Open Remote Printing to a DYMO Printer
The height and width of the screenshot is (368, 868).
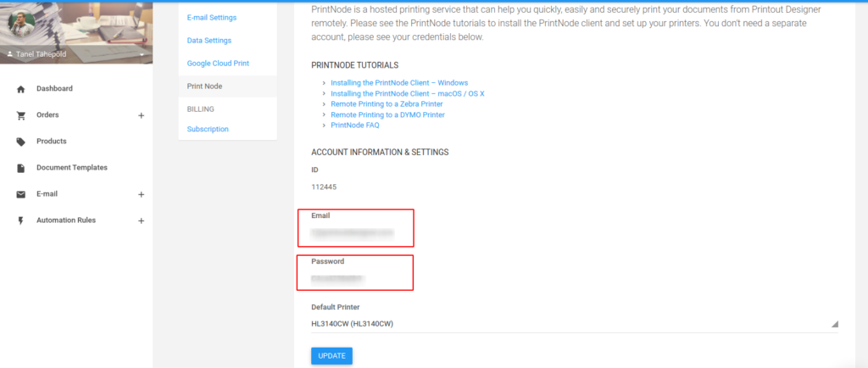(x=387, y=114)
